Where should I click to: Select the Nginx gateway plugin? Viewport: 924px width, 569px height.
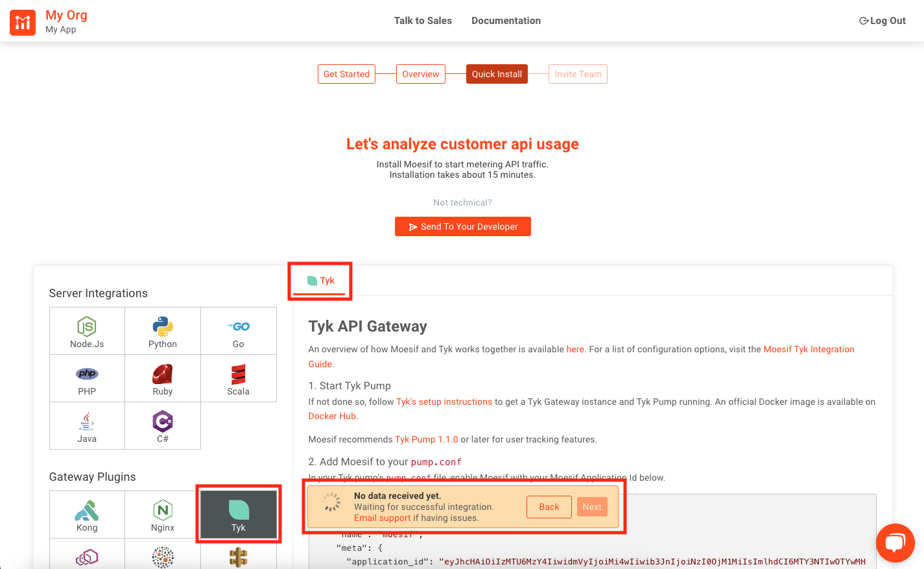click(163, 515)
